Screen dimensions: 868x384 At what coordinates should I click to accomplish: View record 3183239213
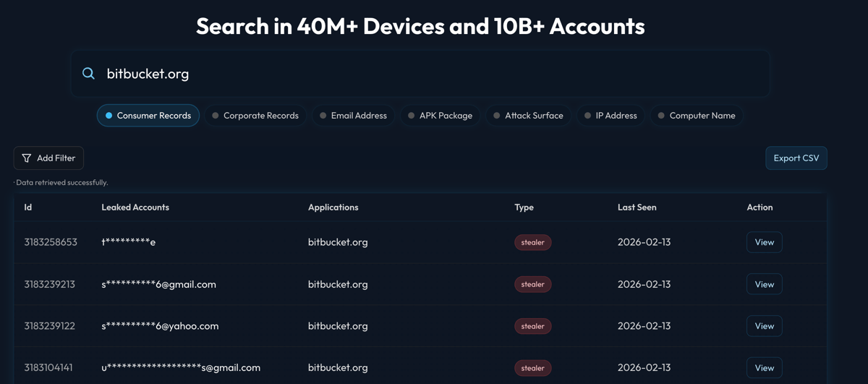point(765,284)
